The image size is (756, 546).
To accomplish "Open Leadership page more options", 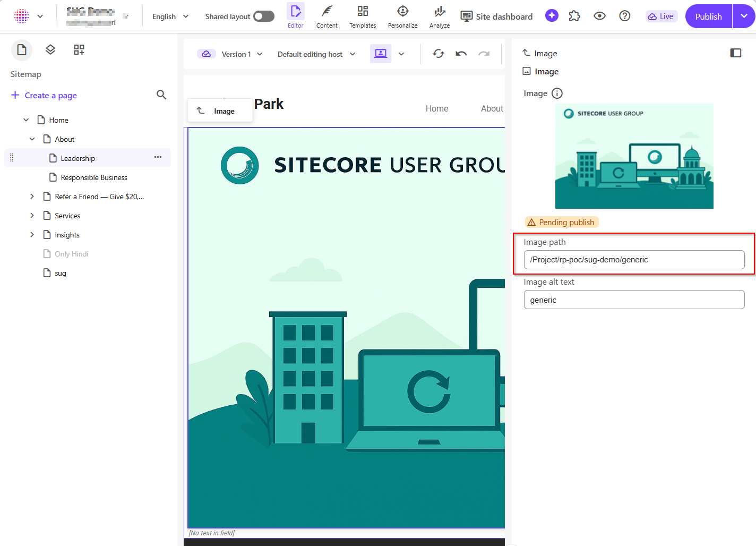I will [158, 157].
